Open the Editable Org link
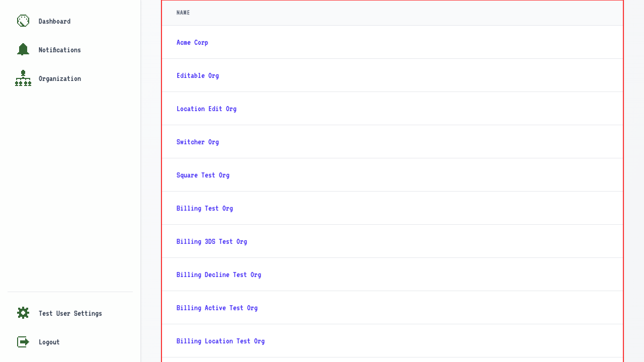Viewport: 644px width, 362px height. 198,75
